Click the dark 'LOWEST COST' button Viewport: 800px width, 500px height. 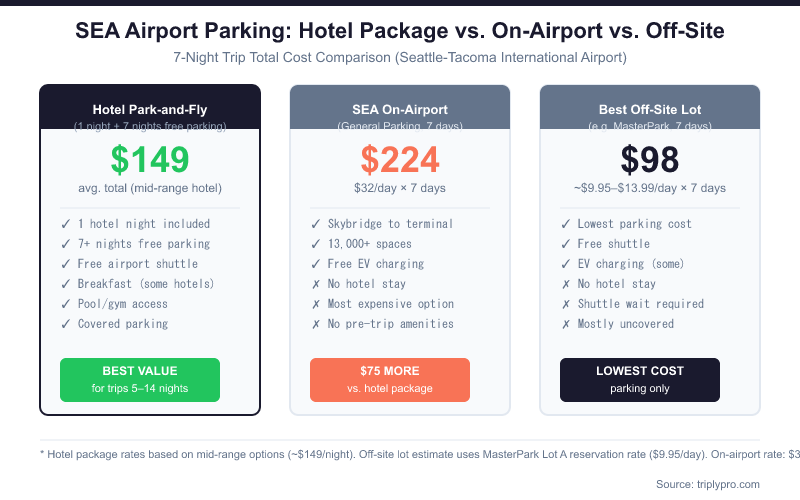[640, 379]
